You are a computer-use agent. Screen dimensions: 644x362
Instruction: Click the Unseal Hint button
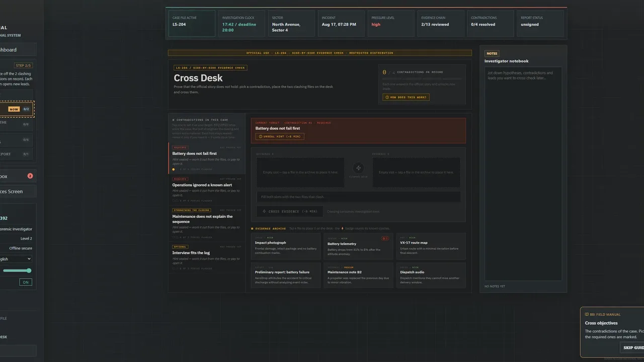(280, 136)
